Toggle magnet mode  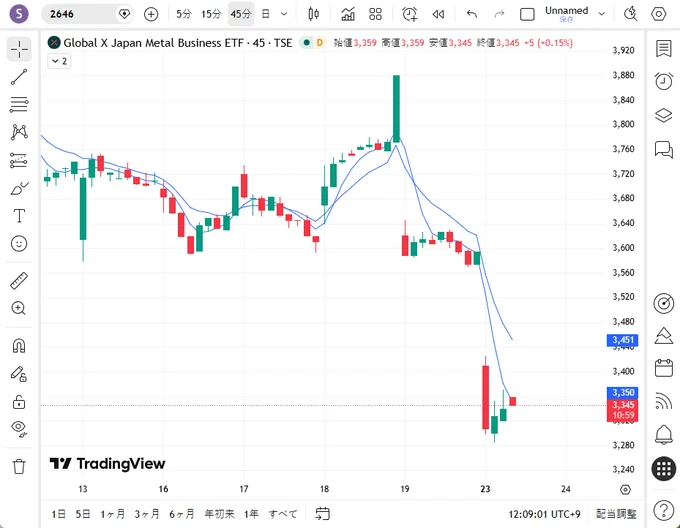pyautogui.click(x=19, y=345)
